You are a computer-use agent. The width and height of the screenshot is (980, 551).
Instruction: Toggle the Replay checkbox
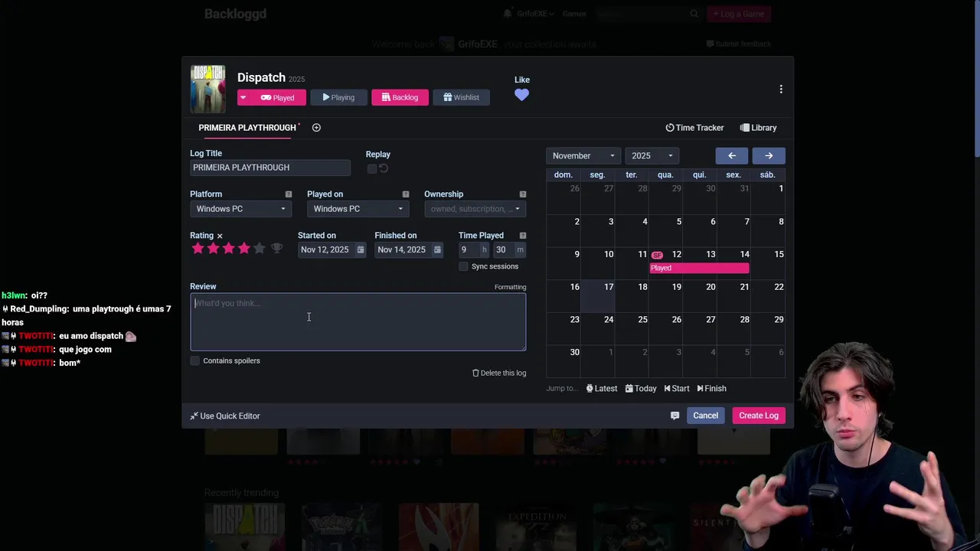click(372, 168)
